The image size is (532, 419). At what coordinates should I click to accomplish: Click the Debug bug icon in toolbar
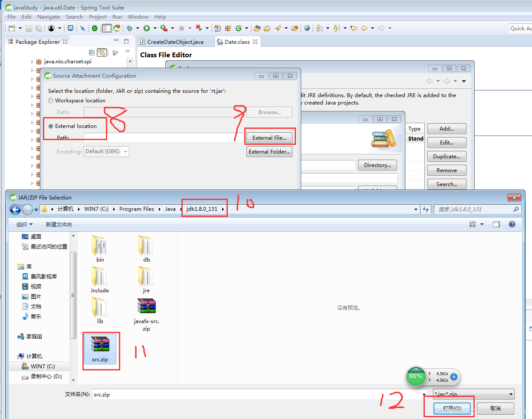click(129, 28)
